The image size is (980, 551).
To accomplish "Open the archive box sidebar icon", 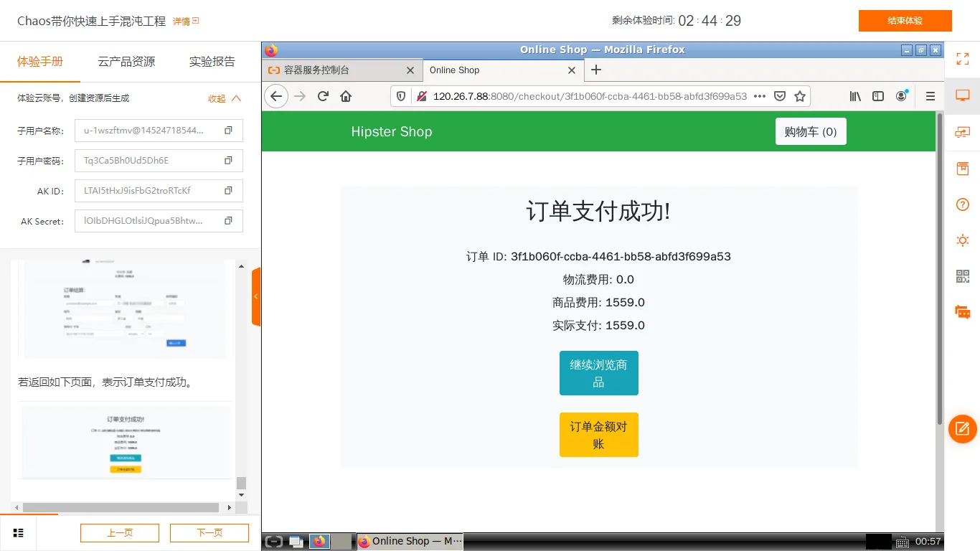I will pos(962,169).
